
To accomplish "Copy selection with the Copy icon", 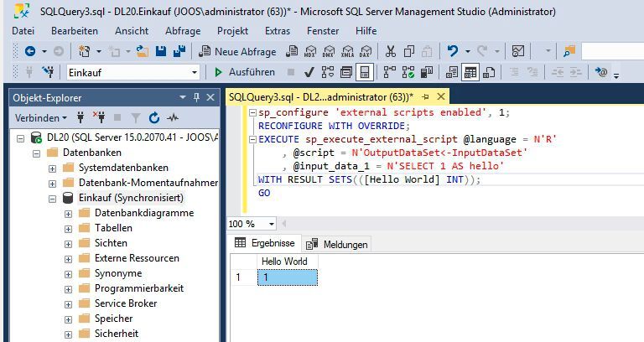I will 408,51.
